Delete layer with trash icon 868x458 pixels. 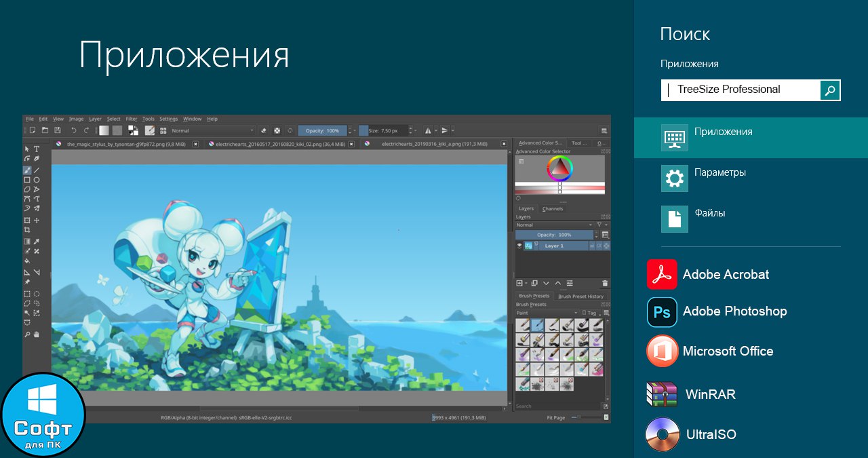(605, 284)
